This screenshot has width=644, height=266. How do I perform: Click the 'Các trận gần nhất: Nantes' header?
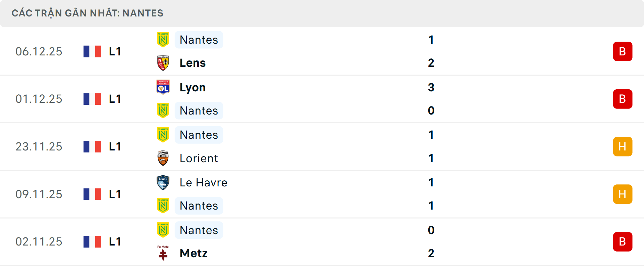(88, 13)
